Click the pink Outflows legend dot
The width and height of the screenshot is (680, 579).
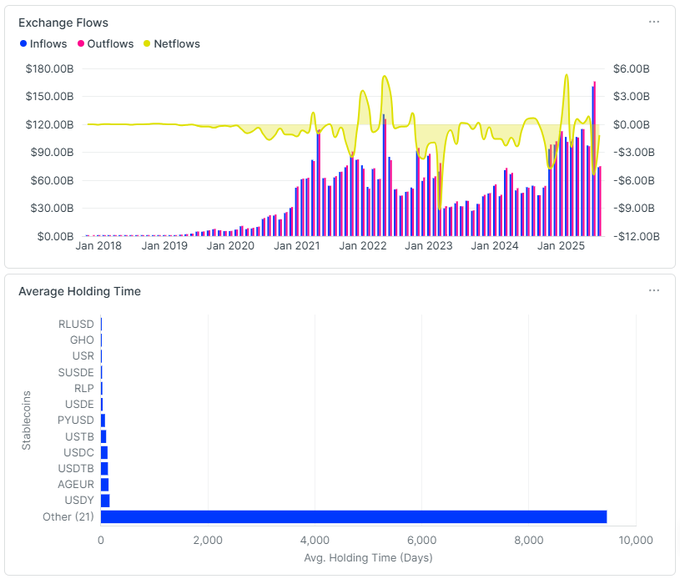click(81, 43)
